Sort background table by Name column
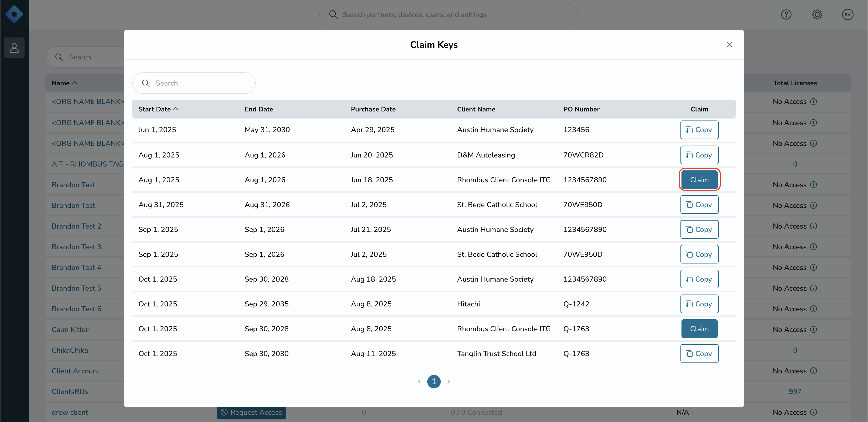Image resolution: width=868 pixels, height=422 pixels. pos(64,83)
